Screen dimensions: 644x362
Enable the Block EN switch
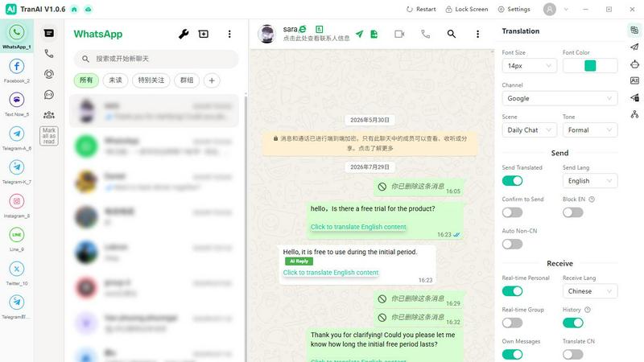573,212
